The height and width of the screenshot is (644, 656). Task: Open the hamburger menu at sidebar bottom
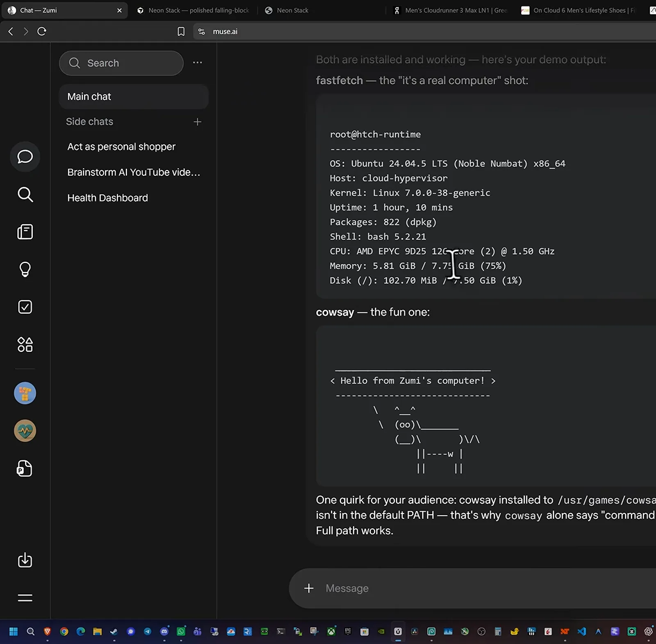pyautogui.click(x=25, y=598)
